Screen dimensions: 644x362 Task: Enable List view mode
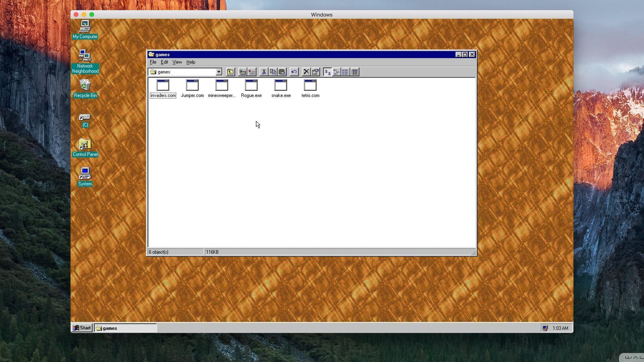pos(345,72)
